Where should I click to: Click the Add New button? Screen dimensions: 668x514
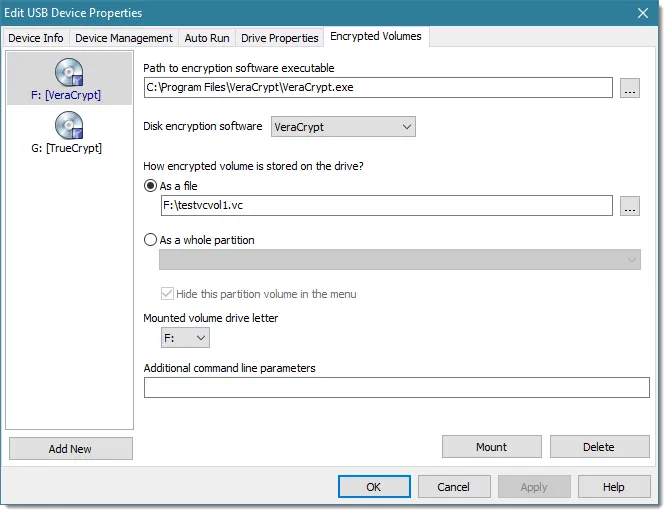70,449
